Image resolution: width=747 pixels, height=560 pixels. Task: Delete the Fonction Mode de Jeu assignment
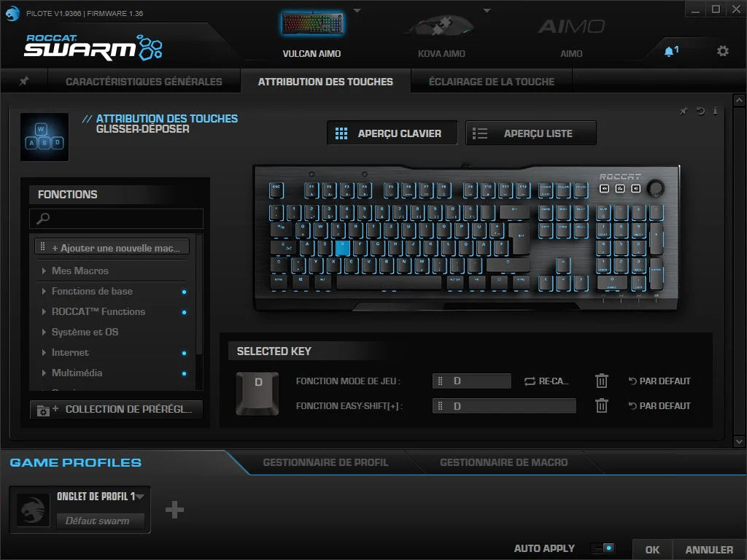601,381
